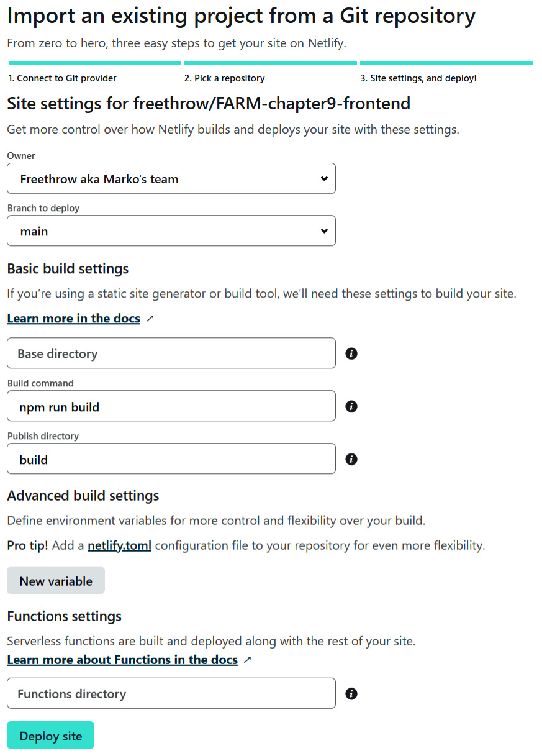Image resolution: width=542 pixels, height=756 pixels.
Task: Click the Learn more in the docs link
Action: pyautogui.click(x=73, y=317)
